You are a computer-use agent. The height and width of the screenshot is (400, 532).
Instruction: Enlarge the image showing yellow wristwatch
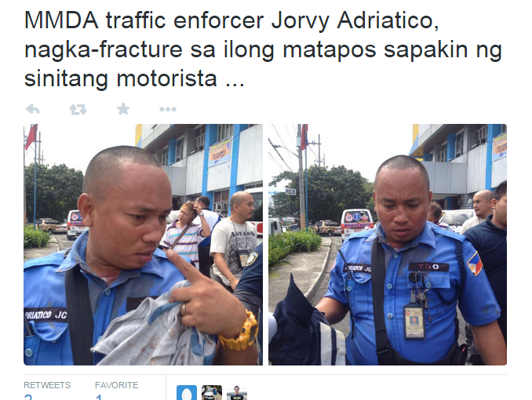143,245
